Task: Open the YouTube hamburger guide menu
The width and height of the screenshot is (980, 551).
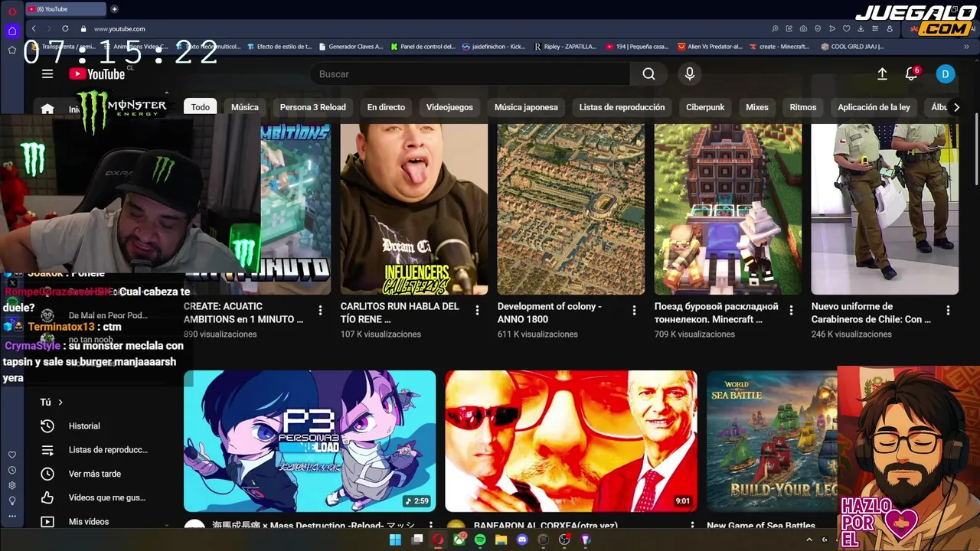Action: (47, 73)
